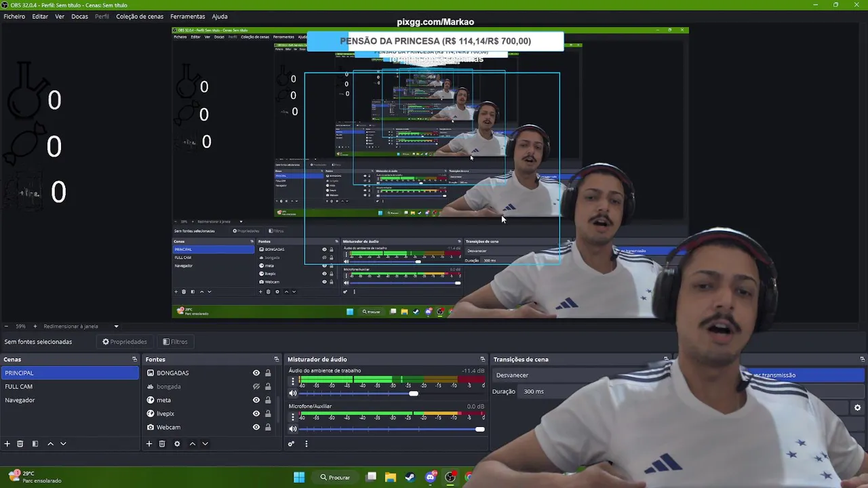
Task: Delete the selected source with the Fontes trash icon
Action: click(162, 444)
